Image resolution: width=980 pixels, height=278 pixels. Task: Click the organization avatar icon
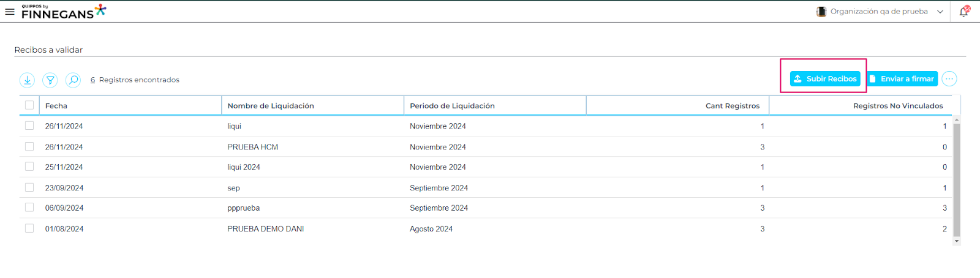(821, 12)
